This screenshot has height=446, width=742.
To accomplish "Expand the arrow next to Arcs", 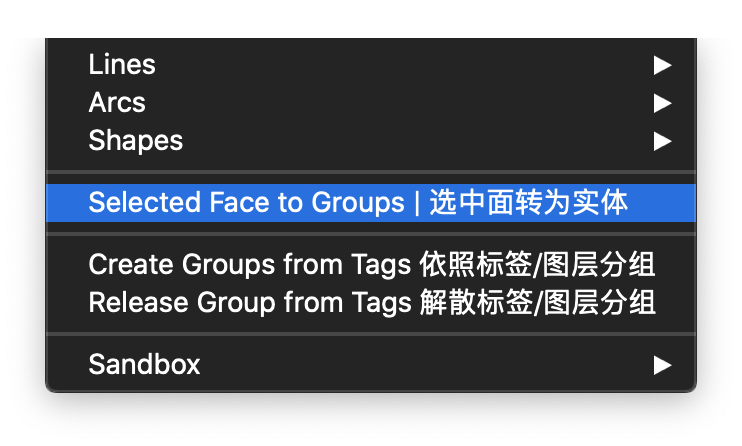I will coord(662,103).
